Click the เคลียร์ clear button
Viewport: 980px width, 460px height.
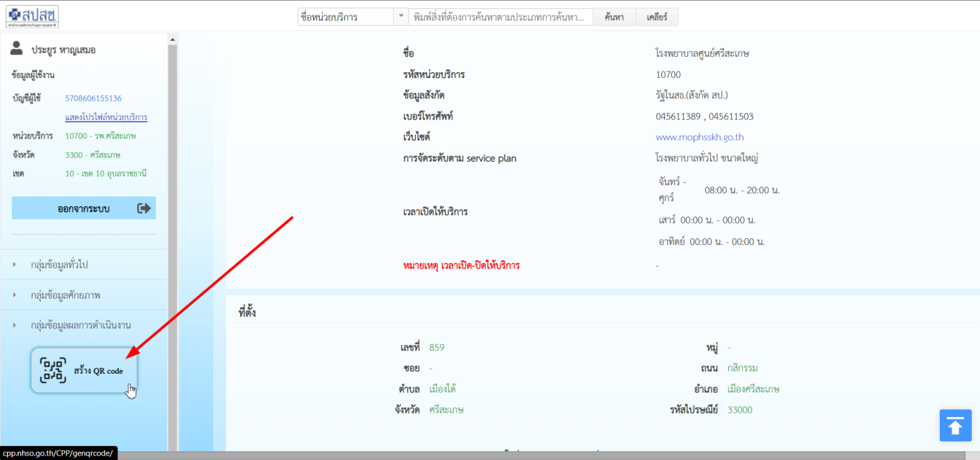656,17
